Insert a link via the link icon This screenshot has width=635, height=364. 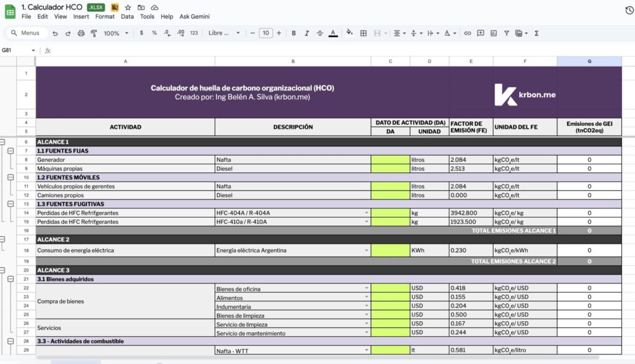[468, 33]
